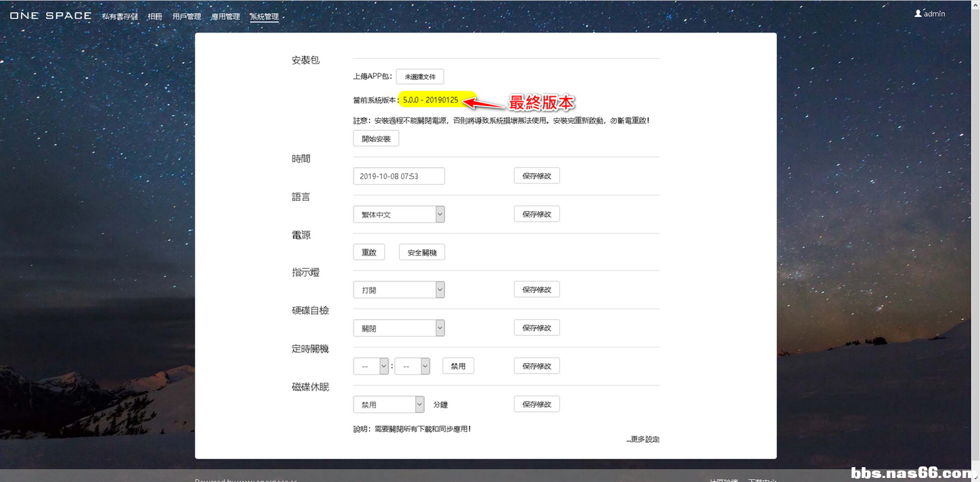Viewport: 980px width, 482px height.
Task: Click the ONE SPACE logo
Action: click(51, 15)
